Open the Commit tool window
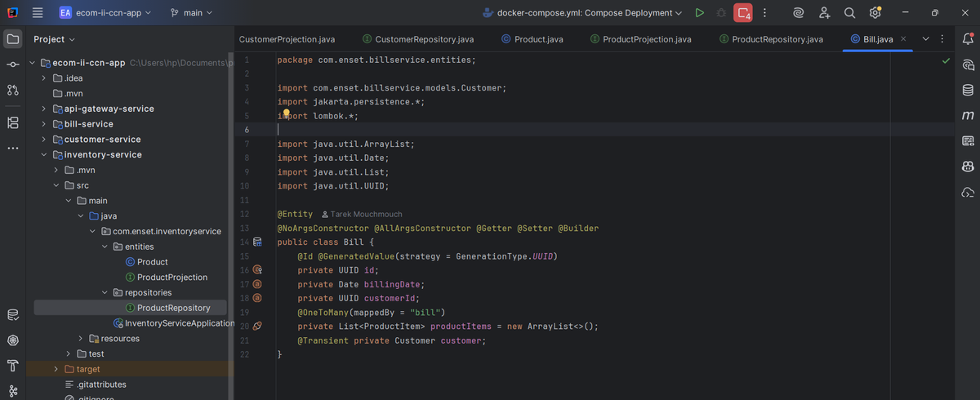 click(x=12, y=64)
